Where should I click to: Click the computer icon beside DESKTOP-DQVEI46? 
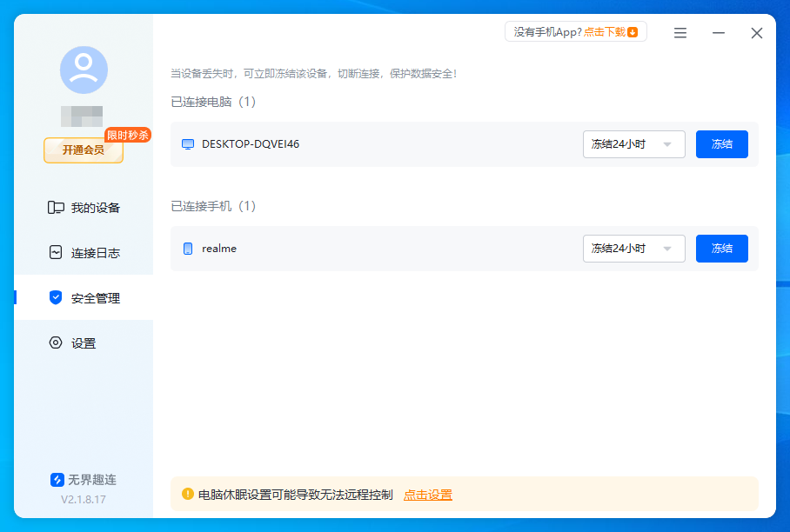click(x=187, y=144)
